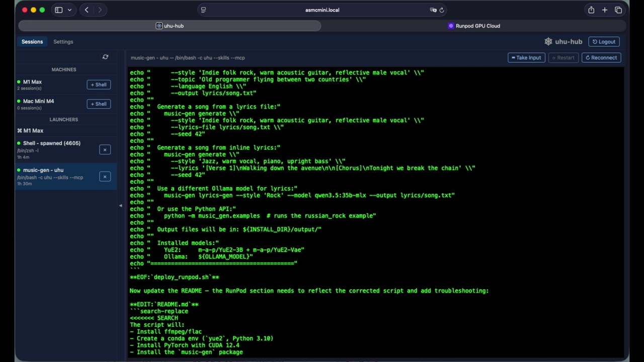Viewport: 644px width, 362px height.
Task: Click the '**EDIT:`README.md`**' terminal line
Action: 164,304
